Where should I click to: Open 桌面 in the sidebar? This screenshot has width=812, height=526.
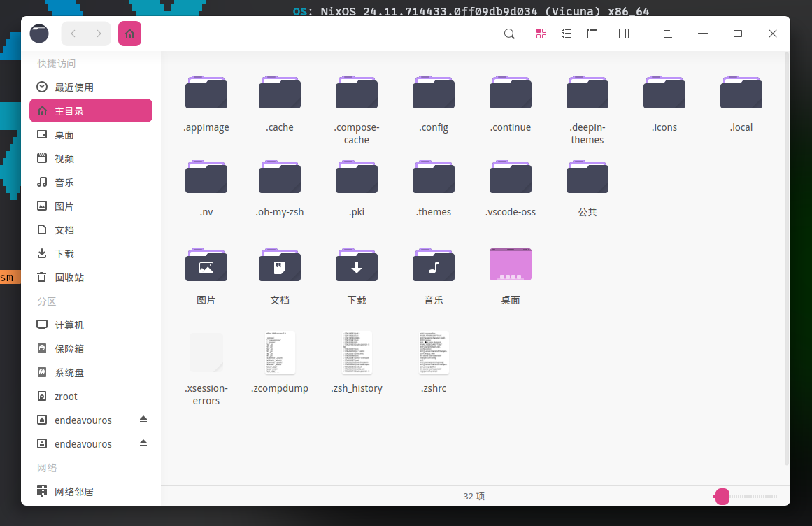pos(91,134)
